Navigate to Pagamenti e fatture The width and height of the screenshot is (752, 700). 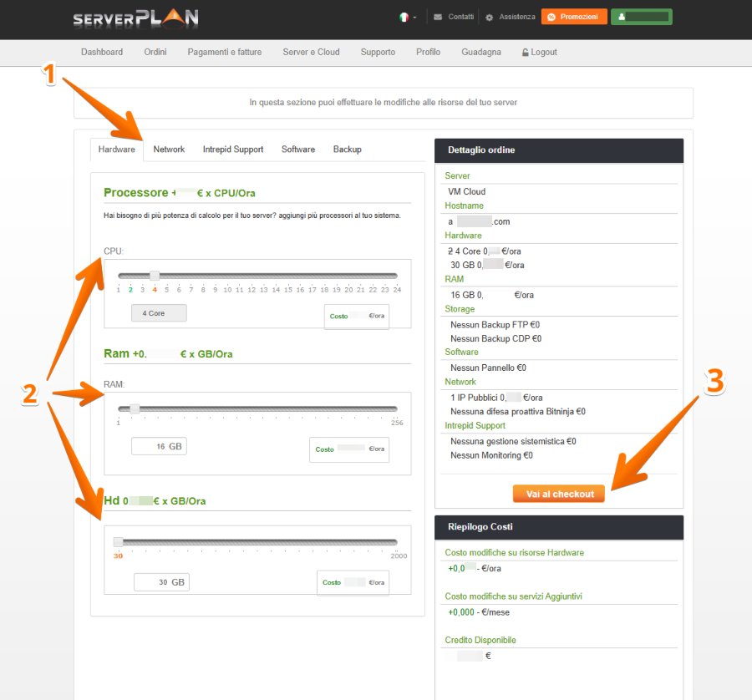[224, 52]
